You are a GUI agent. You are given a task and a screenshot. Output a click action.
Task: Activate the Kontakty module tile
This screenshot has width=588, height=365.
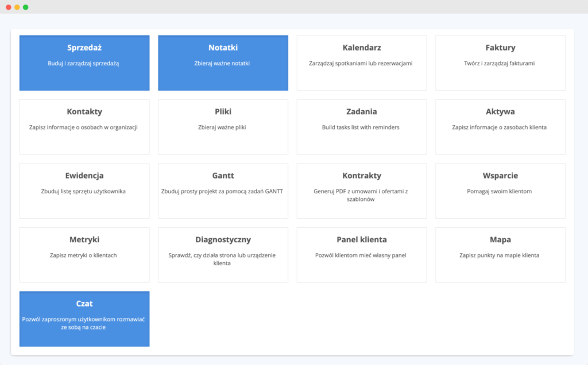84,127
